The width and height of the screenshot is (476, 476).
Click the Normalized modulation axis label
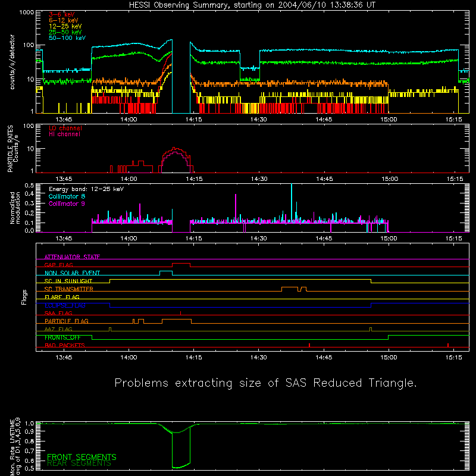[x=15, y=208]
